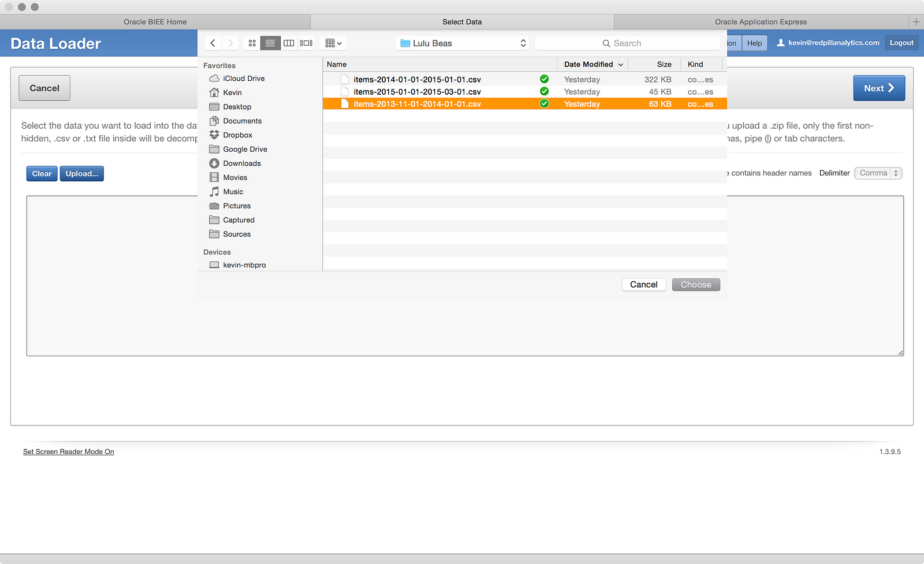Clear the data input area
This screenshot has width=924, height=564.
42,174
